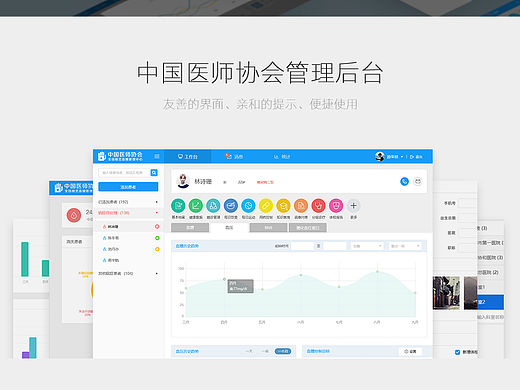
Task: Click the 中国医师协会 logo in header
Action: click(120, 156)
